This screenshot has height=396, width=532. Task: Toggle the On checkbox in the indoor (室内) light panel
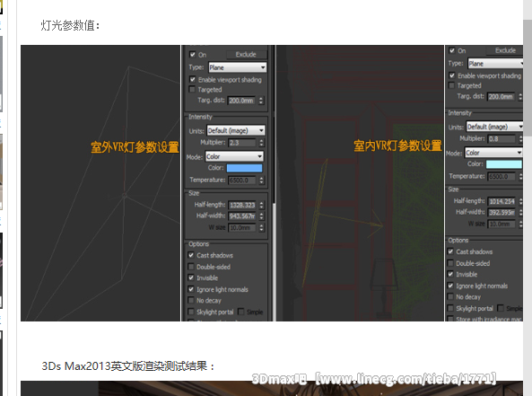(452, 50)
